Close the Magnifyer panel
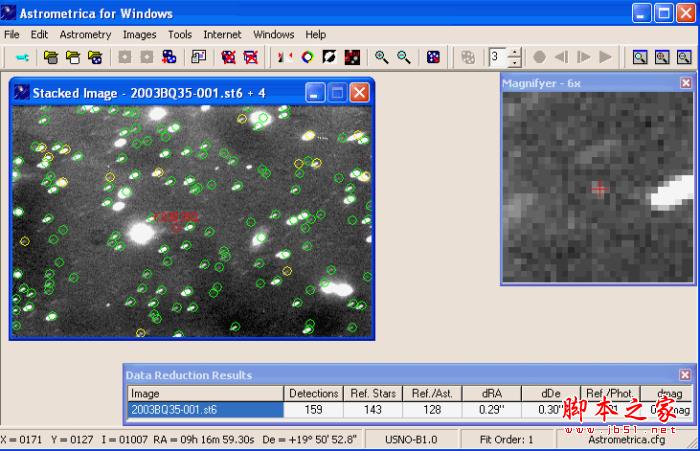Image resolution: width=700 pixels, height=451 pixels. [x=686, y=83]
